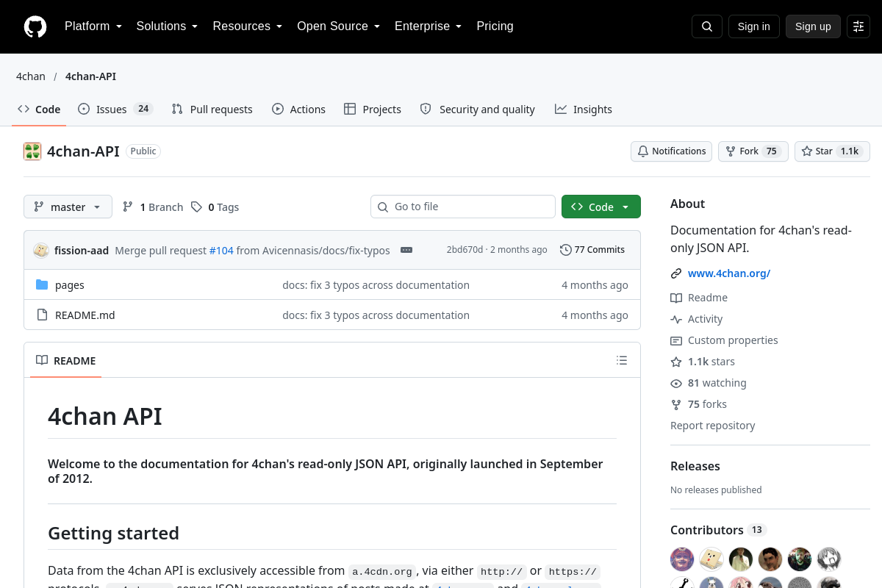Screen dimensions: 882x588
Task: Click the Report repository link
Action: (713, 426)
